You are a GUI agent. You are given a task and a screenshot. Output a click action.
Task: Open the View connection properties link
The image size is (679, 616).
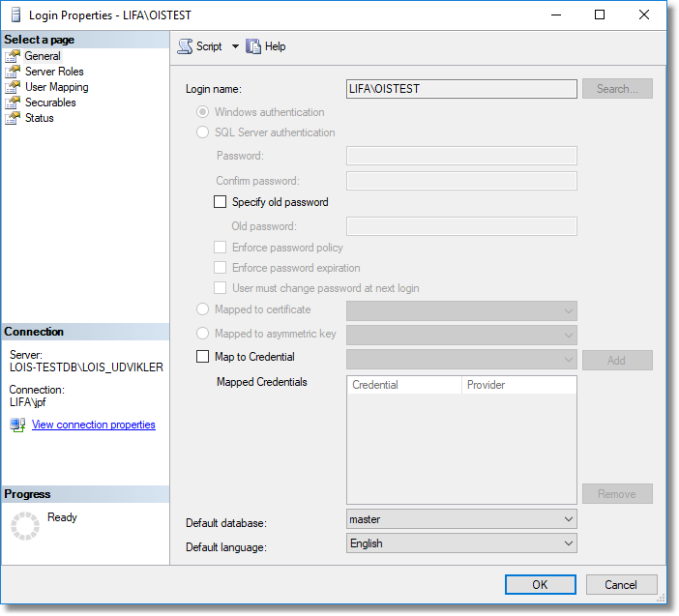pos(93,425)
